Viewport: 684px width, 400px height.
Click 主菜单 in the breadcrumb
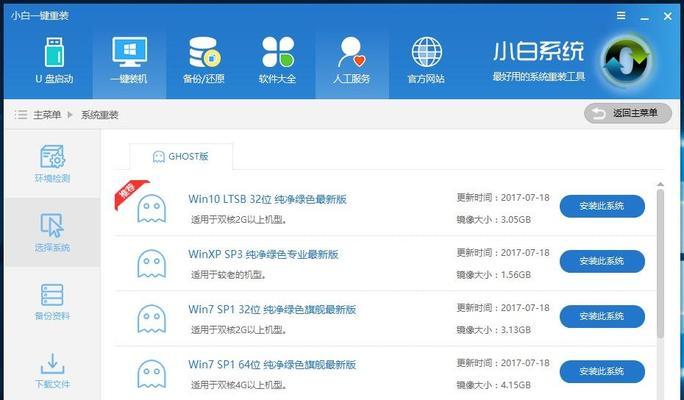click(47, 115)
